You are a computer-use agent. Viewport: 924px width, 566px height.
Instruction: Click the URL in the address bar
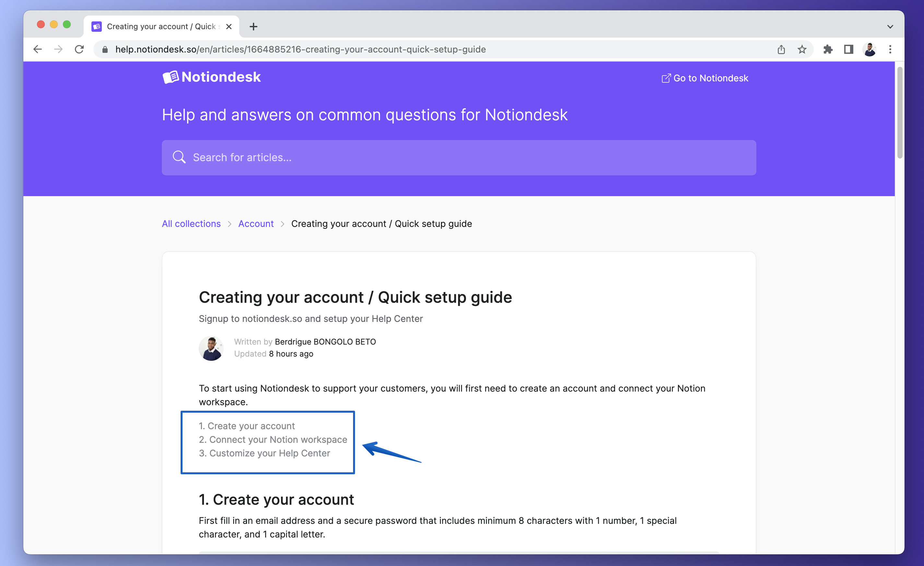300,50
